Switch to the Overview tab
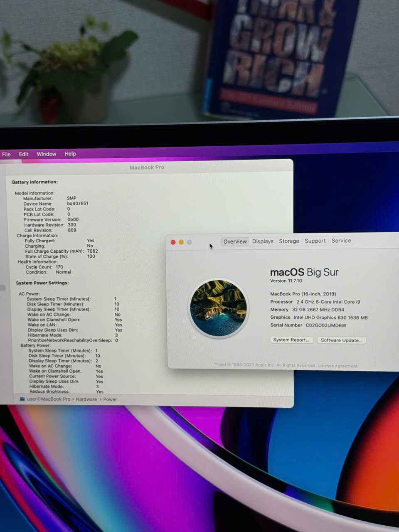This screenshot has width=399, height=532. click(235, 241)
